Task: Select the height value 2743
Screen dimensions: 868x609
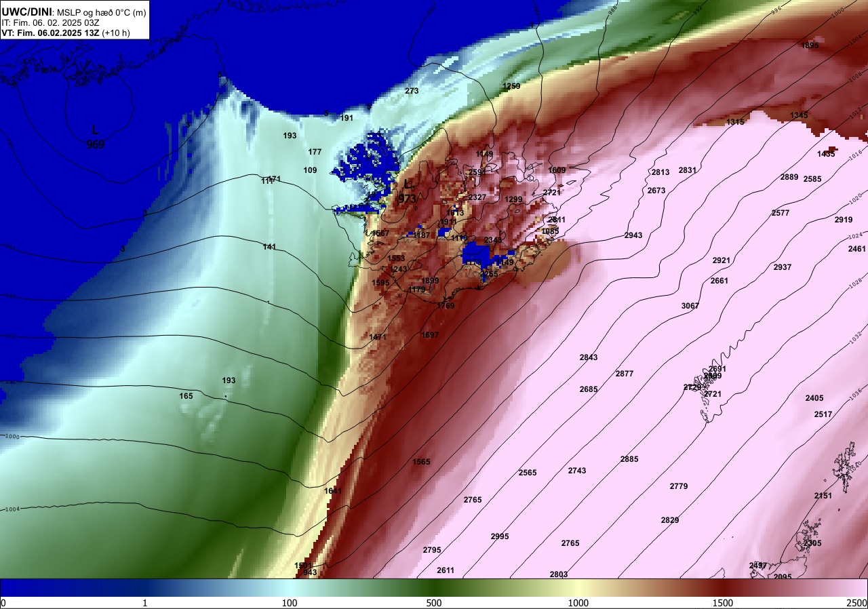Action: point(577,471)
